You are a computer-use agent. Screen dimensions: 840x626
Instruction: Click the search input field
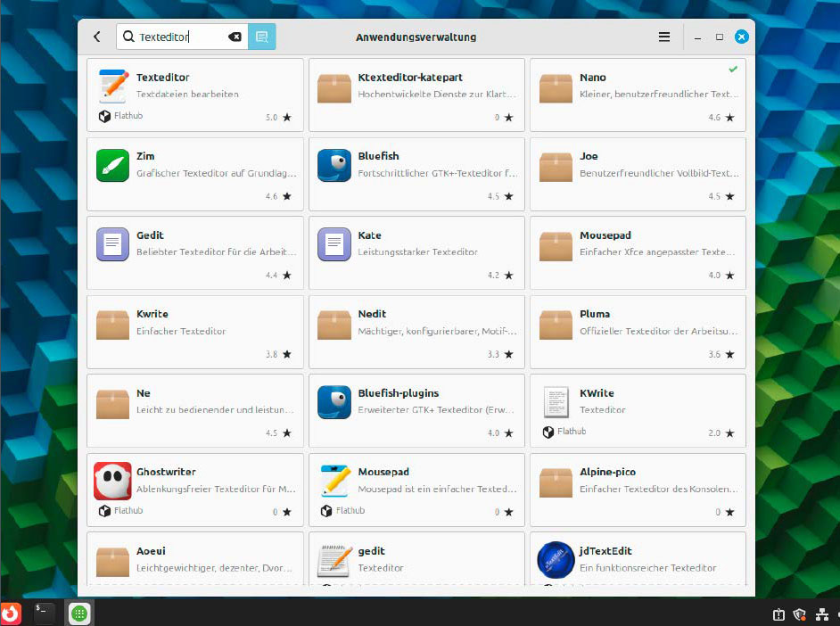pos(182,37)
